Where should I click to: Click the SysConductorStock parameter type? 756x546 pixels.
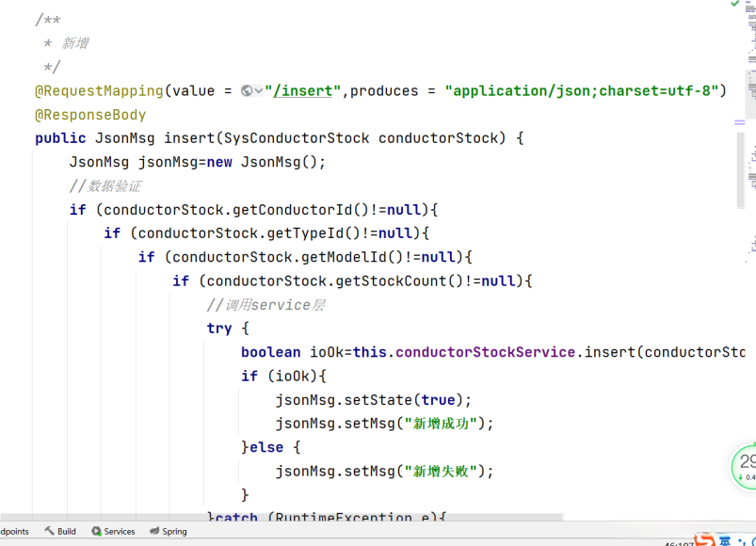click(x=297, y=138)
